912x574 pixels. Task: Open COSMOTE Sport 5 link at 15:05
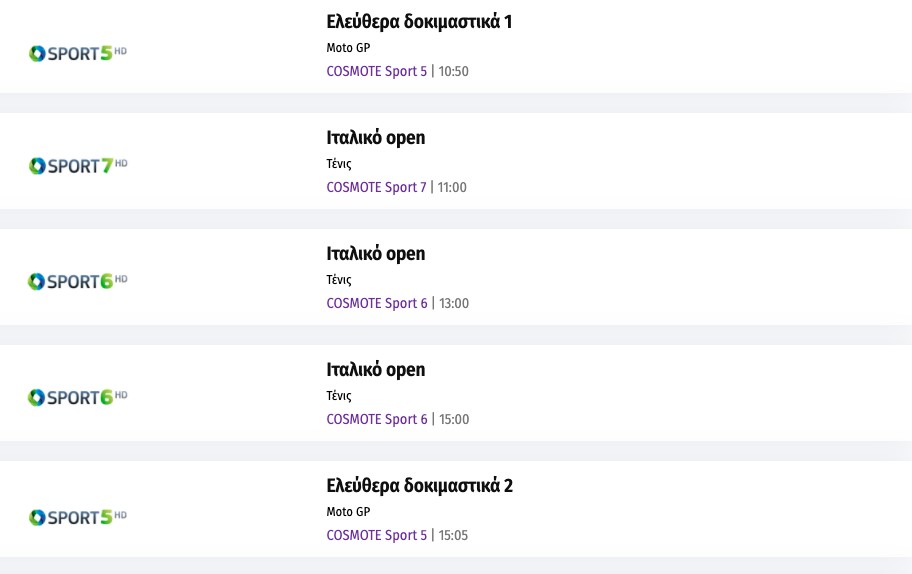(x=376, y=536)
